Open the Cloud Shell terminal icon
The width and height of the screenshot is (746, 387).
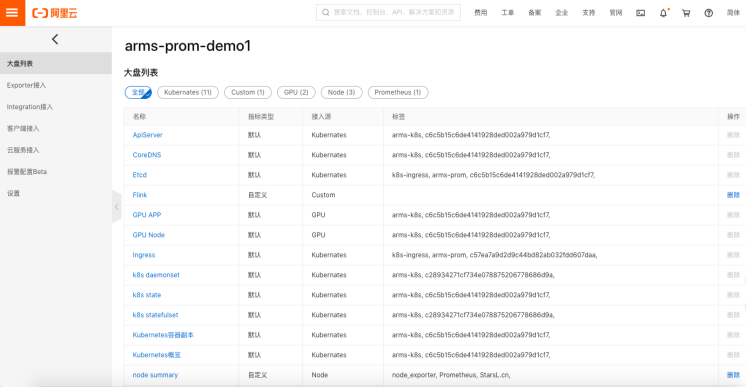point(641,13)
